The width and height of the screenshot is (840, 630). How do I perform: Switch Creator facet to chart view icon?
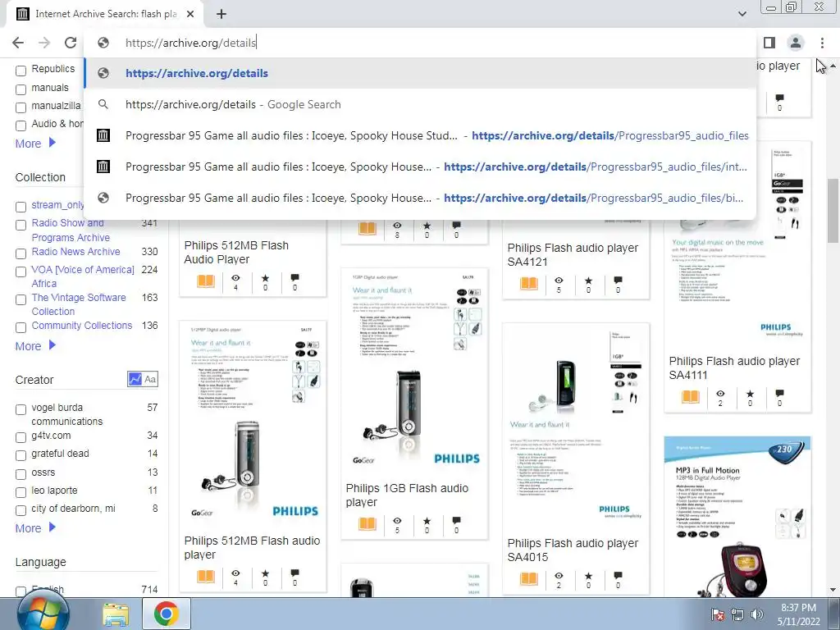click(135, 379)
